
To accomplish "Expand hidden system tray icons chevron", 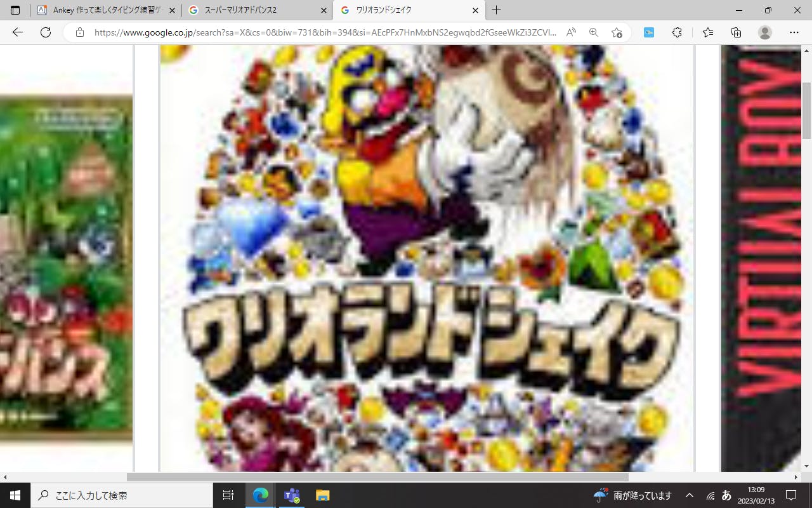I will pyautogui.click(x=690, y=495).
